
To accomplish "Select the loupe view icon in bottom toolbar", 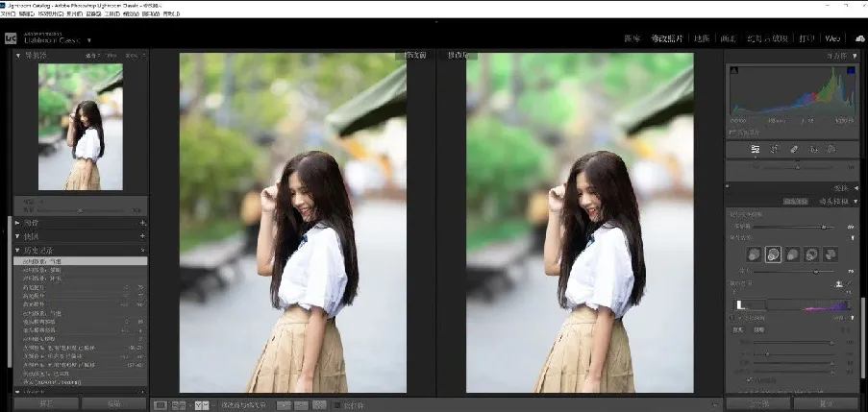I will click(161, 405).
